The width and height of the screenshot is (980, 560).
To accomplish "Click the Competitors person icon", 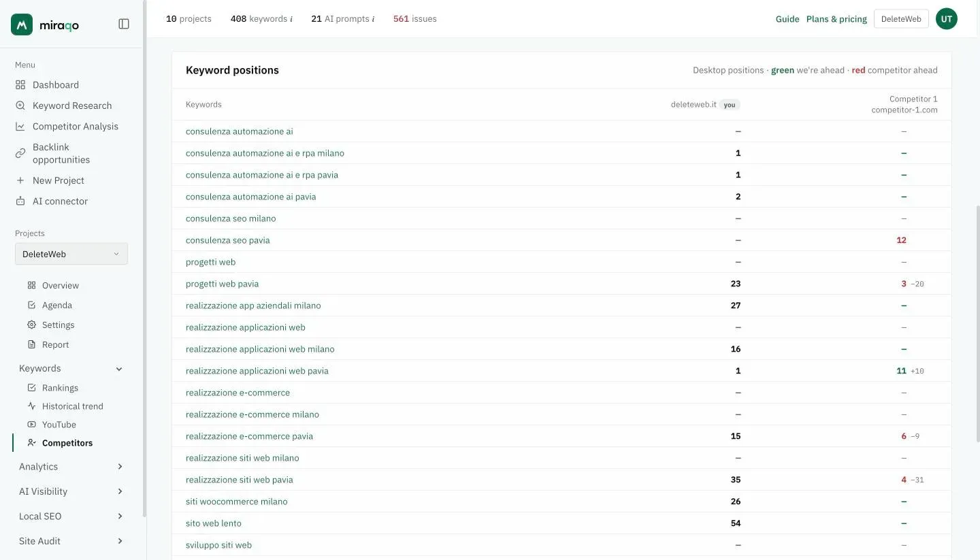I will 31,443.
